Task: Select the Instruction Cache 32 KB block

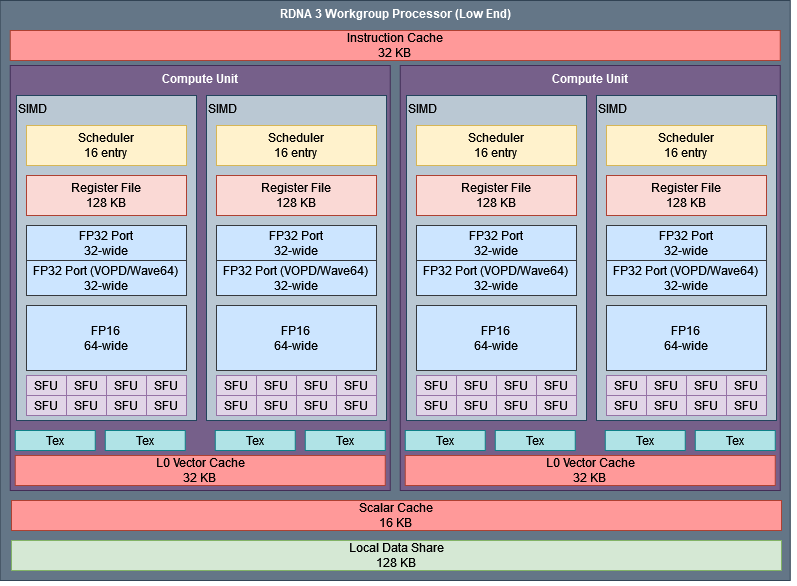Action: tap(395, 45)
